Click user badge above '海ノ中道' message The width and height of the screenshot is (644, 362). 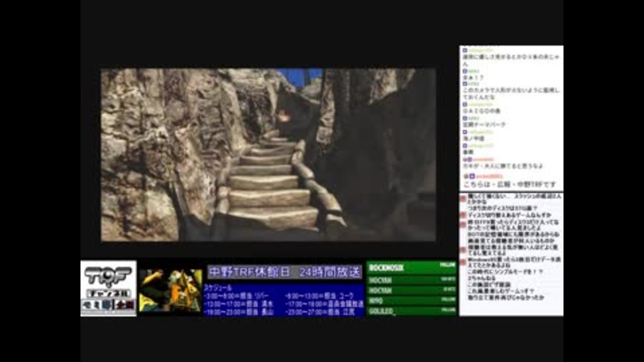(x=465, y=132)
